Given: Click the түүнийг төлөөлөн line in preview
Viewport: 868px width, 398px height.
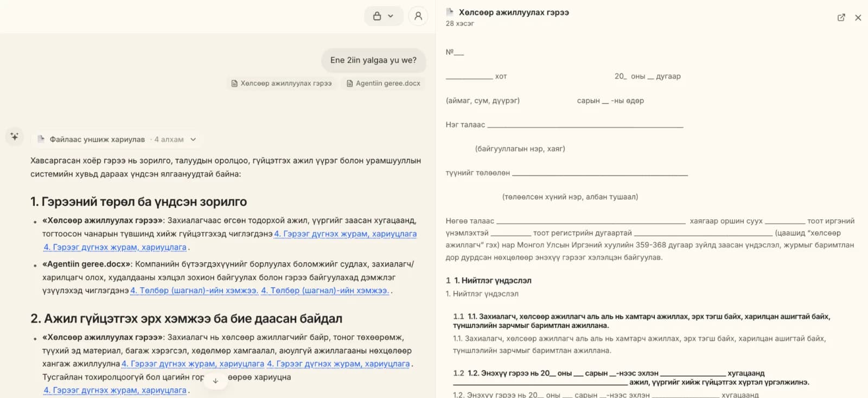Looking at the screenshot, I should (x=566, y=173).
